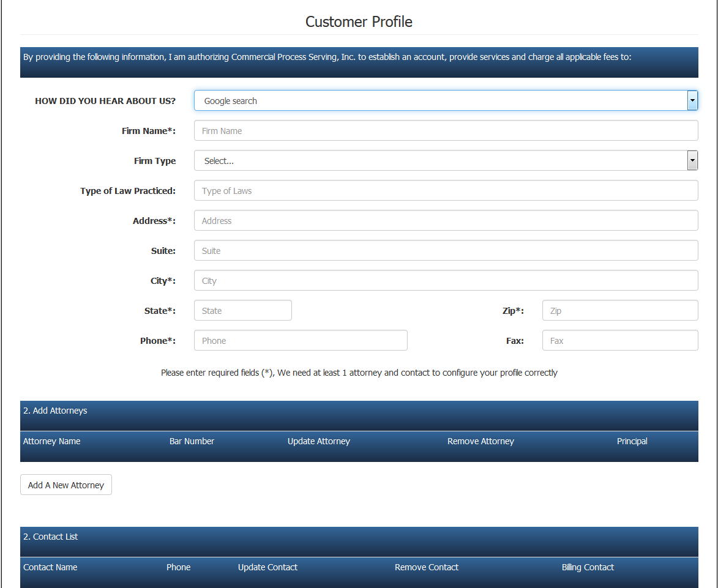
Task: Select the Suite text box
Action: click(446, 251)
